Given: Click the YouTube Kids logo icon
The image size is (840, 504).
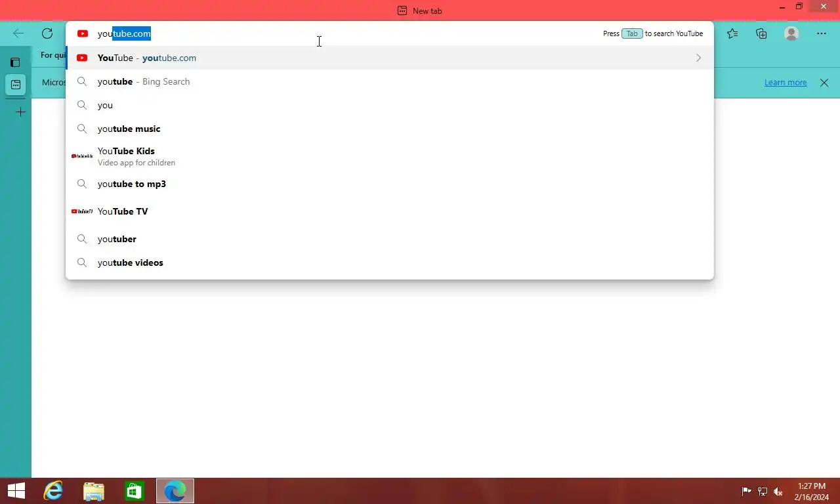Looking at the screenshot, I should [82, 156].
